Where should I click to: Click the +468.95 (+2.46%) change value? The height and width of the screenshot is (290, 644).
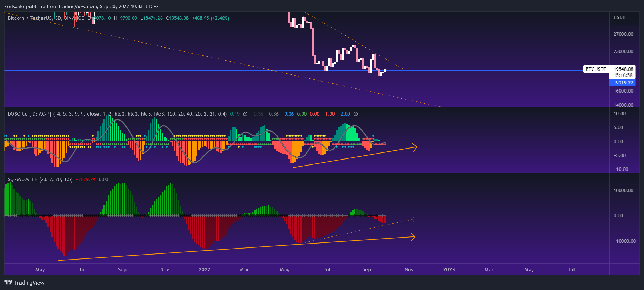[211, 18]
